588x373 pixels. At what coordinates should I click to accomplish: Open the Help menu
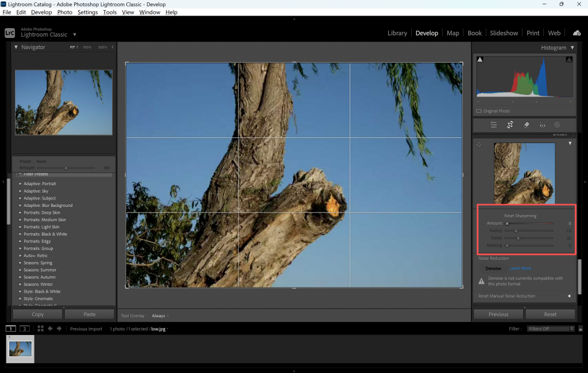[x=171, y=12]
